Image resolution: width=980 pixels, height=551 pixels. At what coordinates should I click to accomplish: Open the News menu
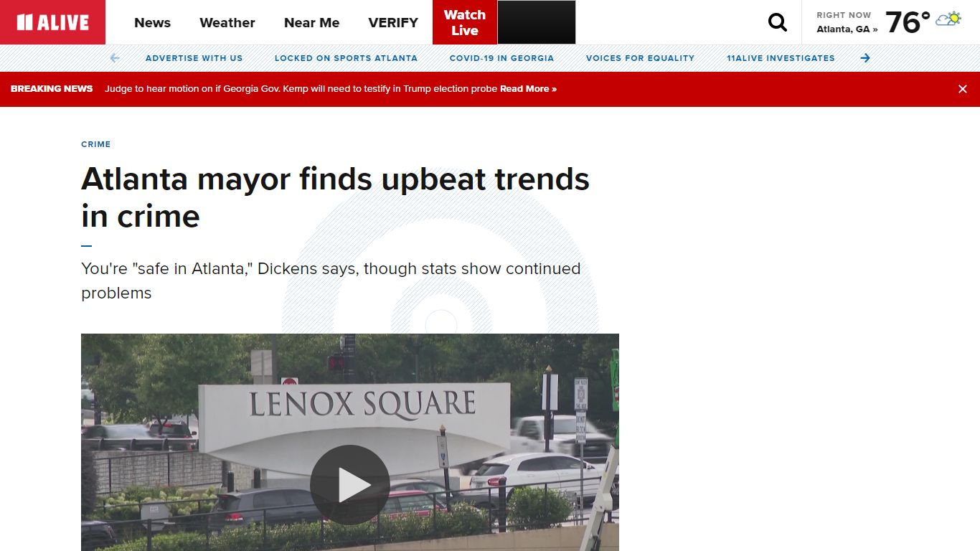click(x=152, y=22)
